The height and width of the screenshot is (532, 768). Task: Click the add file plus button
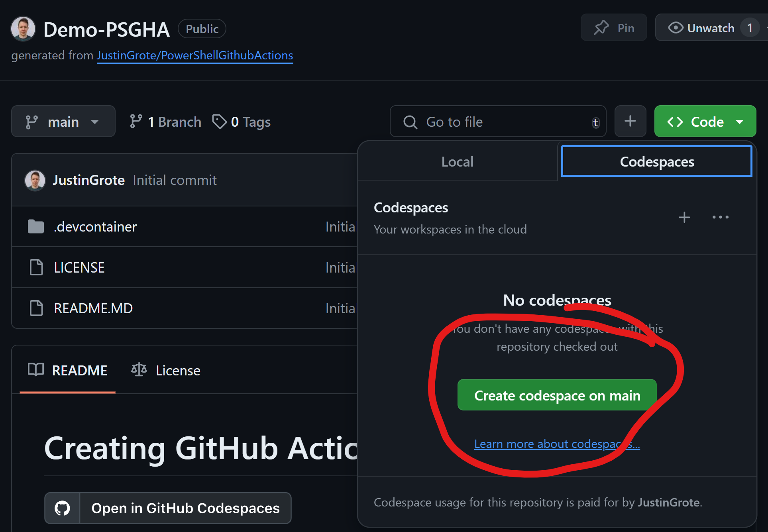pyautogui.click(x=630, y=121)
